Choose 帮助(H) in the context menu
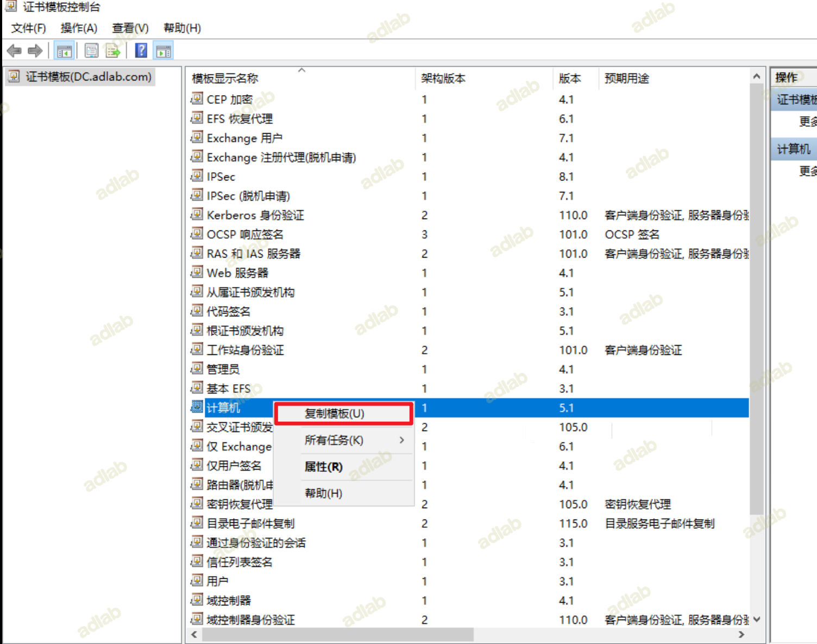Viewport: 817px width, 644px height. pyautogui.click(x=343, y=493)
